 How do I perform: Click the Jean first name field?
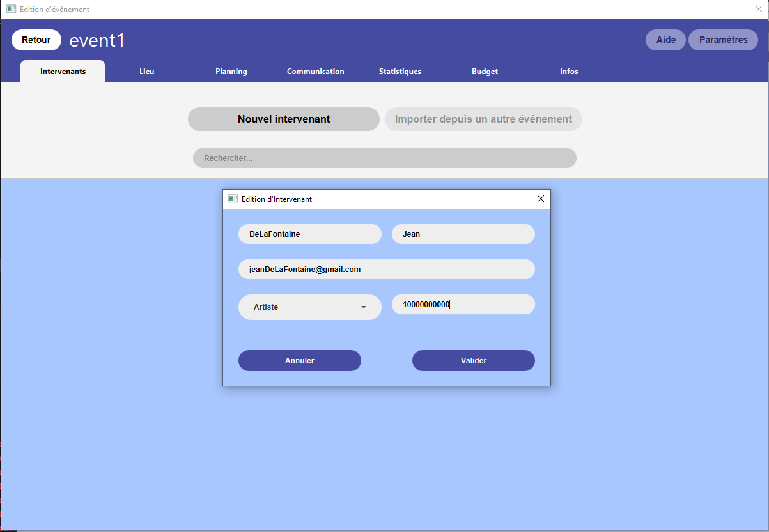coord(463,234)
